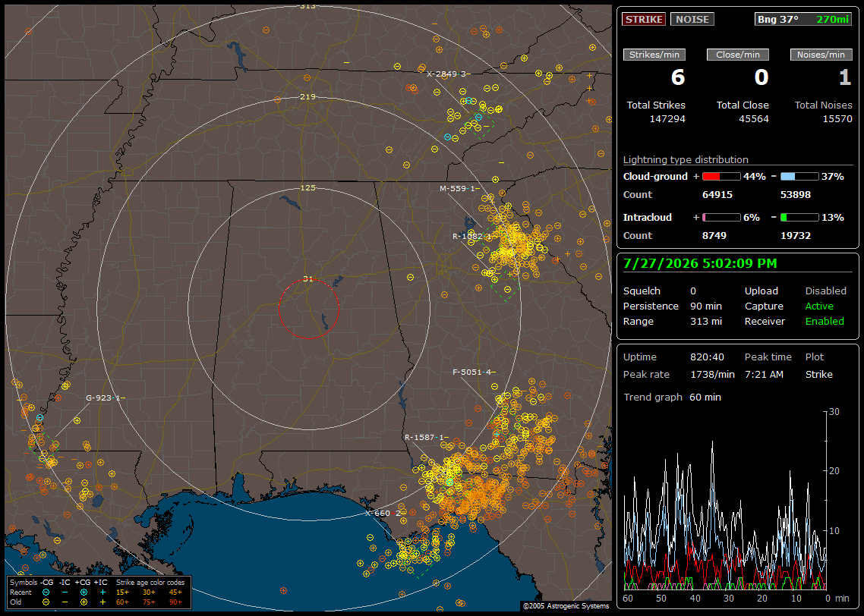Click the R-1587-1 storm cell label
Screen dimensions: 864x616
[424, 437]
